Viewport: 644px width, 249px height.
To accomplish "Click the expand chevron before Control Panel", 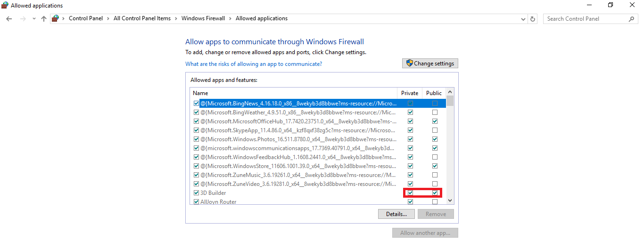I will coord(64,19).
